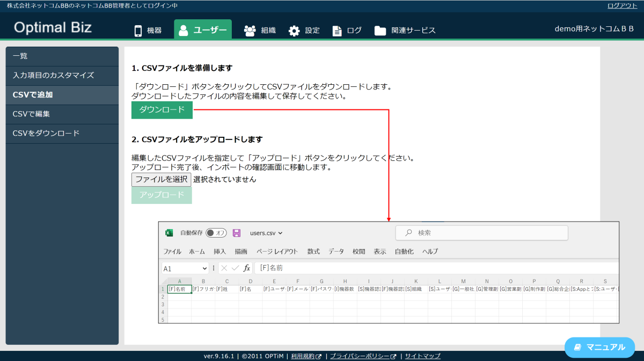Toggle the 自動保存 autosave switch
This screenshot has width=644, height=361.
coord(216,233)
